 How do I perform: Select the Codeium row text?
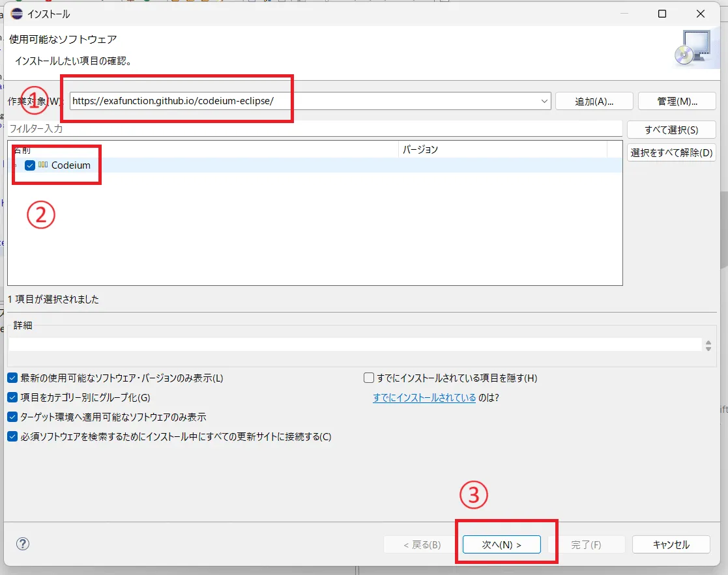pos(70,165)
